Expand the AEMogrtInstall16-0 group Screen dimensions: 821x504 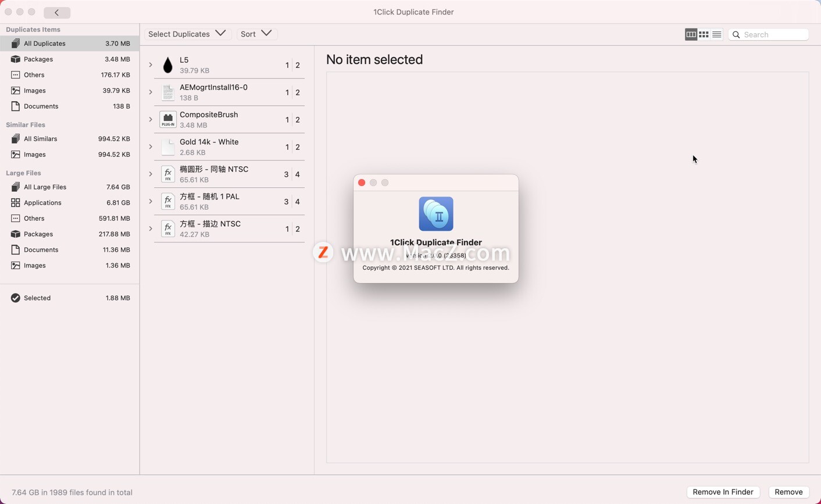[x=151, y=92]
